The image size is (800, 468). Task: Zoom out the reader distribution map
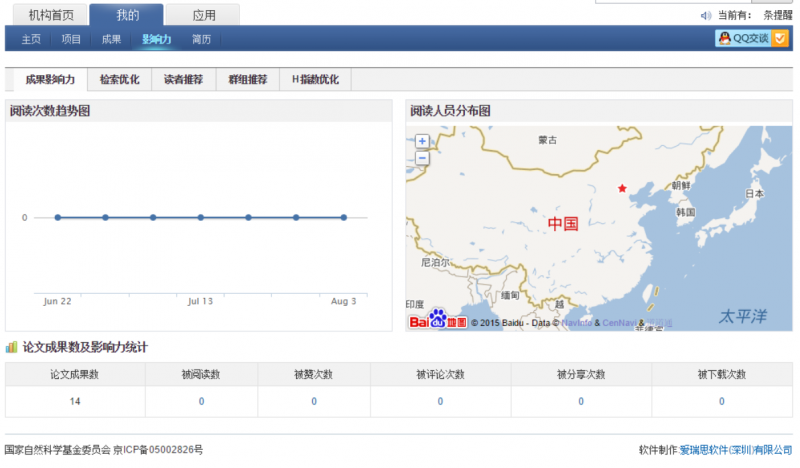(422, 158)
